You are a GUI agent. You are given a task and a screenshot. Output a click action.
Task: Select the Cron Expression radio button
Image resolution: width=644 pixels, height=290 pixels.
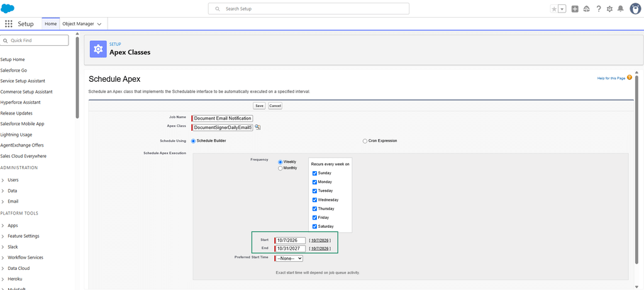click(365, 141)
